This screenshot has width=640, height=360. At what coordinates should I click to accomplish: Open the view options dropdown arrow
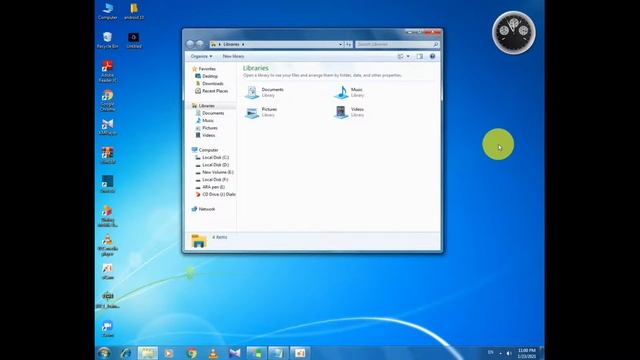coord(408,56)
